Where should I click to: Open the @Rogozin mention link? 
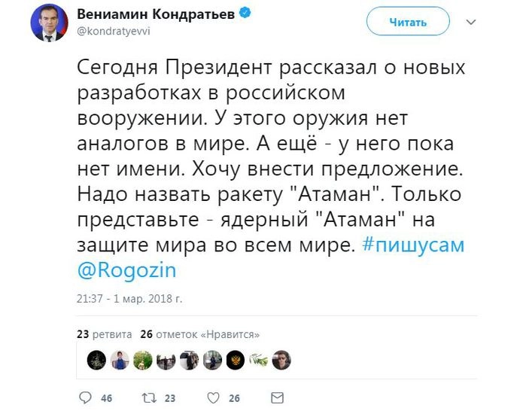126,269
